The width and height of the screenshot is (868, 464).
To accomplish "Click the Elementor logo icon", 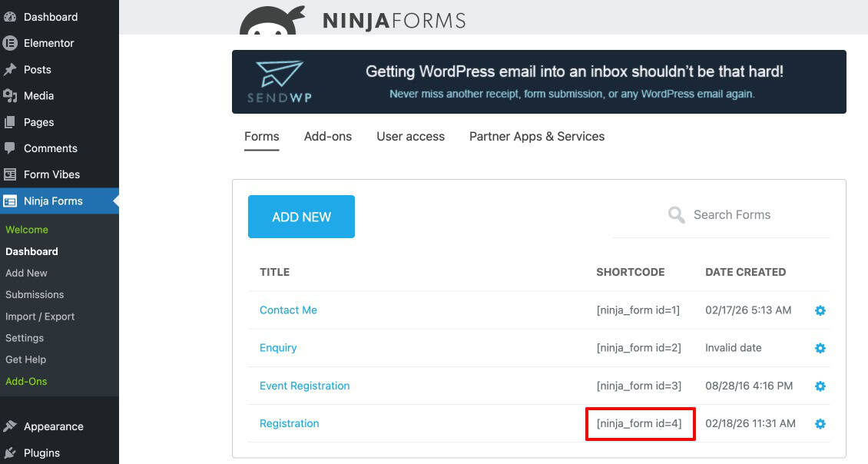I will coord(9,42).
